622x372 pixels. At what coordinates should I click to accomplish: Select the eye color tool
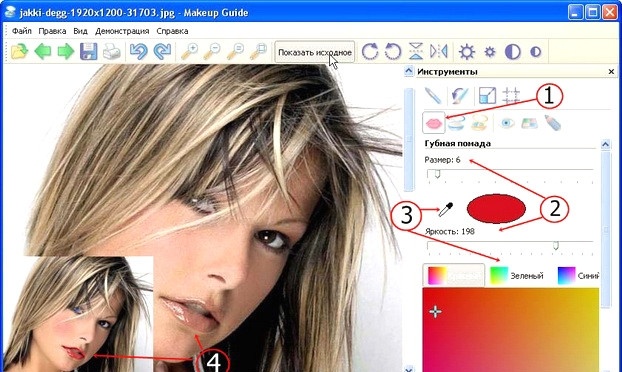click(506, 123)
